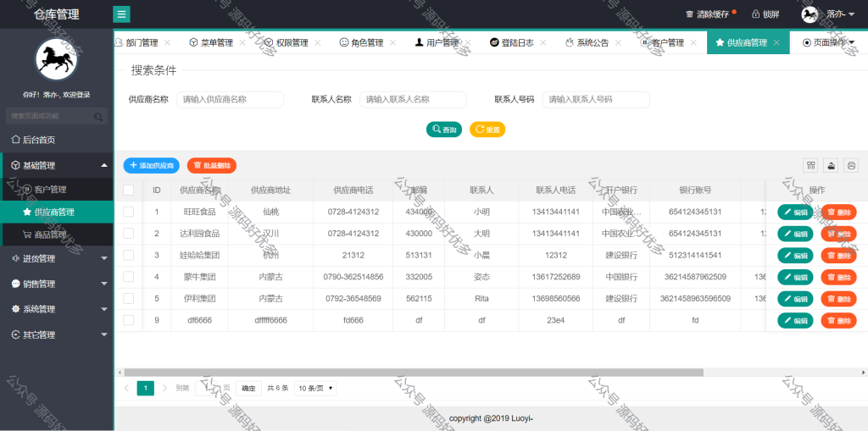Click the lock screen icon 锁屏

[x=755, y=14]
